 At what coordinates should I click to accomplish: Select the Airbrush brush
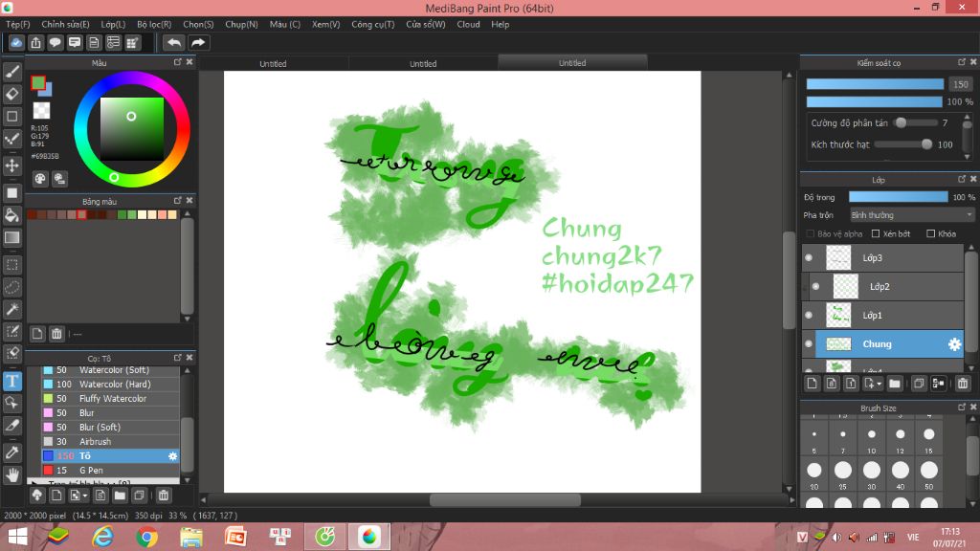coord(111,442)
